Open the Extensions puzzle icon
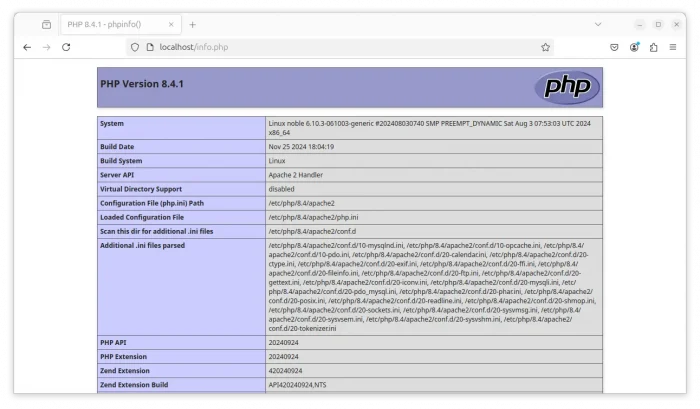 click(x=654, y=47)
